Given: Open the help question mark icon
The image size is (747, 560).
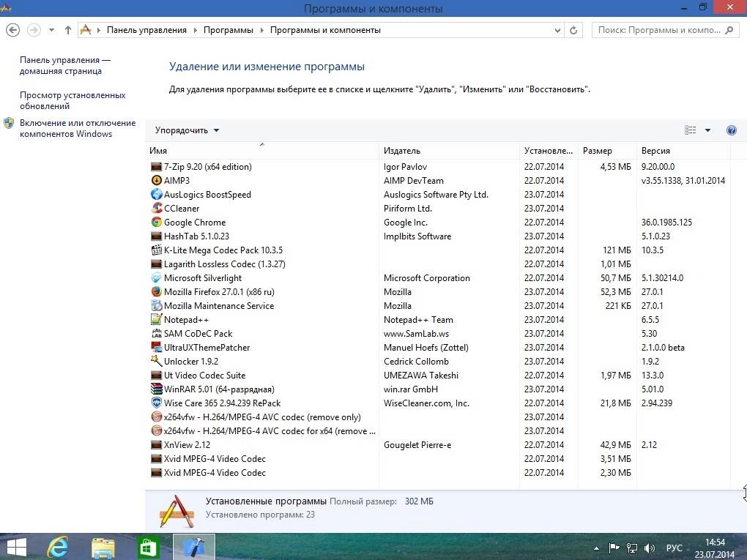Looking at the screenshot, I should pos(732,130).
